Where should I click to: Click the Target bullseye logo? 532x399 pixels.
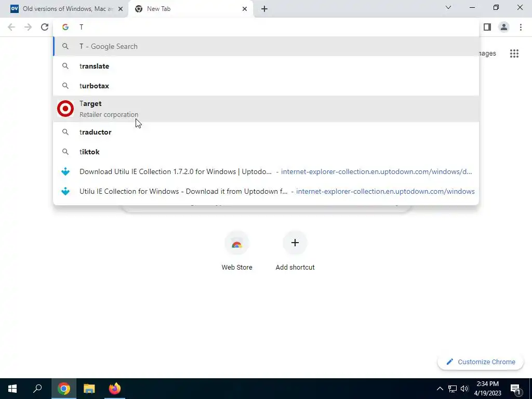point(65,109)
